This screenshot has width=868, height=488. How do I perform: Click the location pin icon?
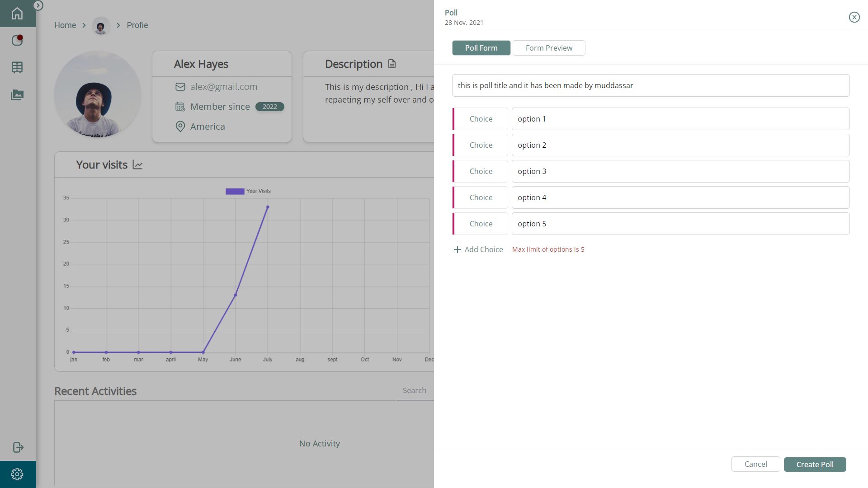(180, 127)
